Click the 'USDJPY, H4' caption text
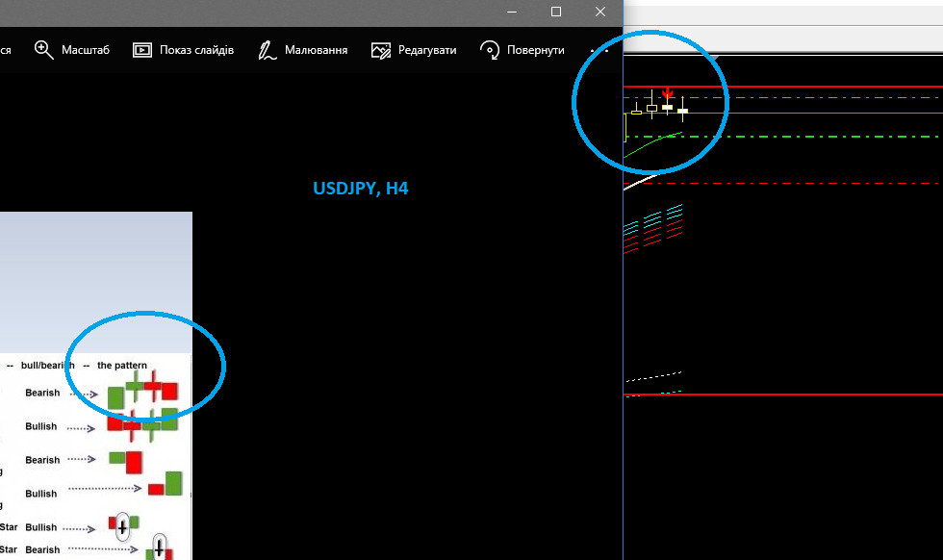 pos(360,189)
